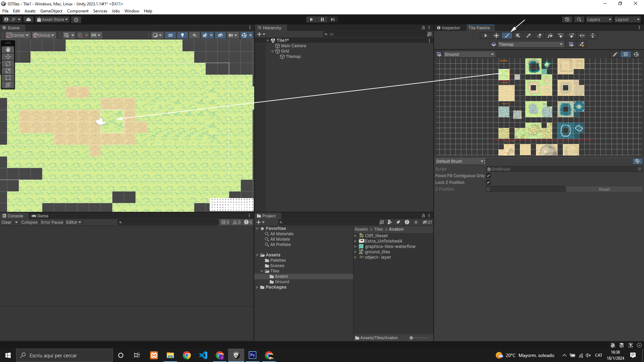Switch to the Inspector tab
The height and width of the screenshot is (362, 644).
448,28
